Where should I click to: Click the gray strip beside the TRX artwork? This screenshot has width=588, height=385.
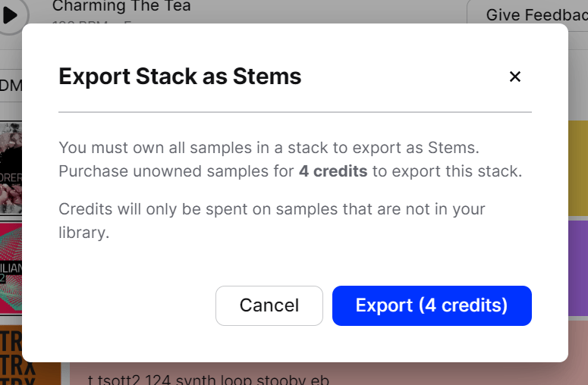click(65, 374)
